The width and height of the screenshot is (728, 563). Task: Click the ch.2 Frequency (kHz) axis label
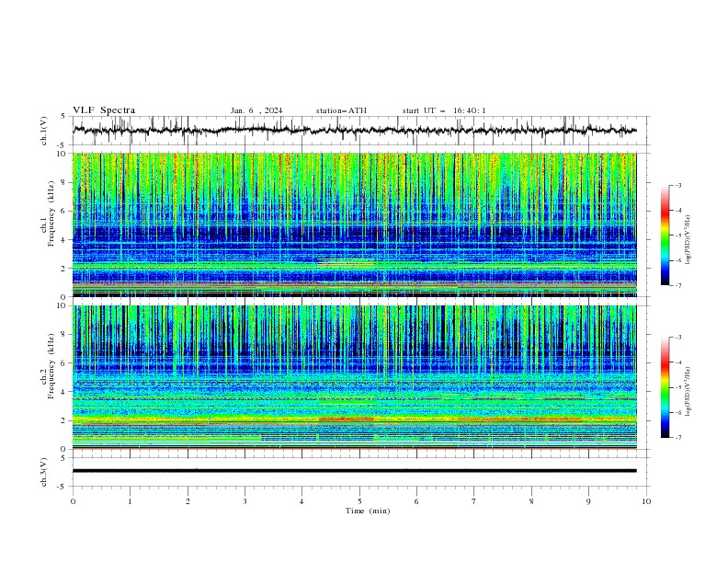[x=48, y=365]
